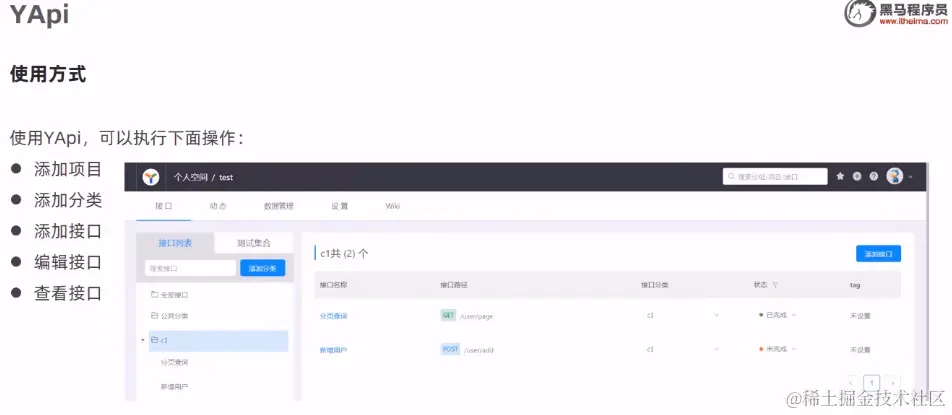
Task: Click the 搜索接口 input field
Action: pyautogui.click(x=190, y=268)
